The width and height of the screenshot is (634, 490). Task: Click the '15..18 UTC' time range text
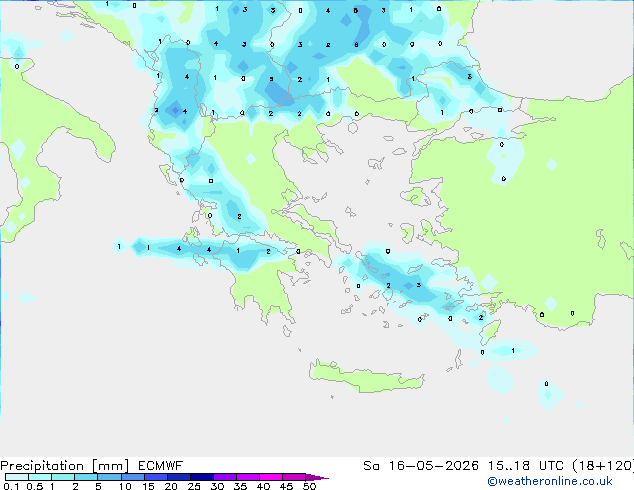[525, 466]
